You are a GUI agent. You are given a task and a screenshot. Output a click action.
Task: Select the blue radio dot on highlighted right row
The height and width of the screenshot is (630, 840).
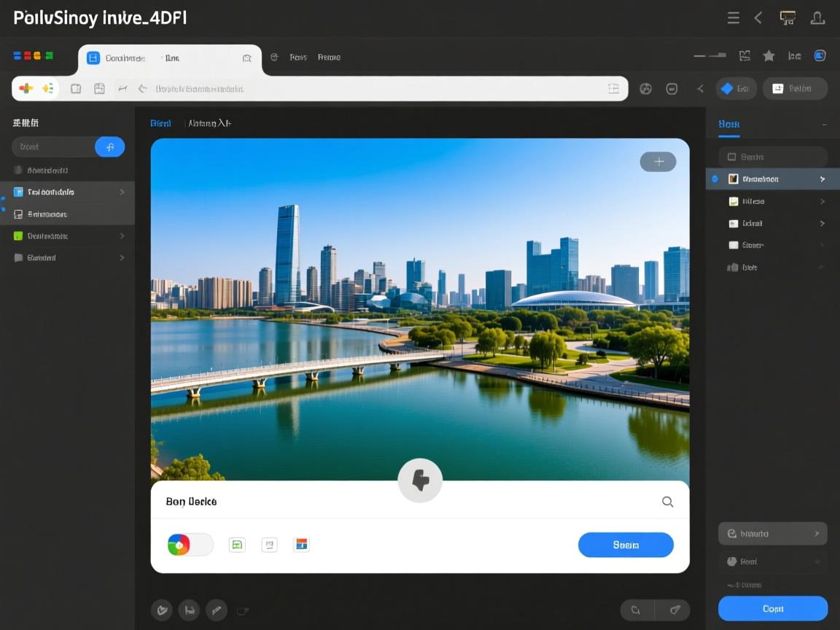click(x=715, y=179)
